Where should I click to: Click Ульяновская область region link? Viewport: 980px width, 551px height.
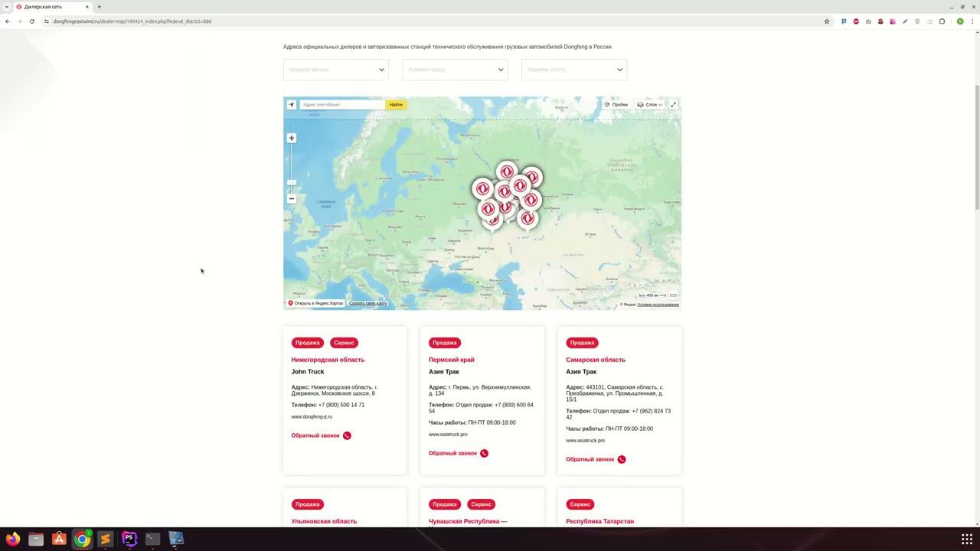tap(324, 521)
